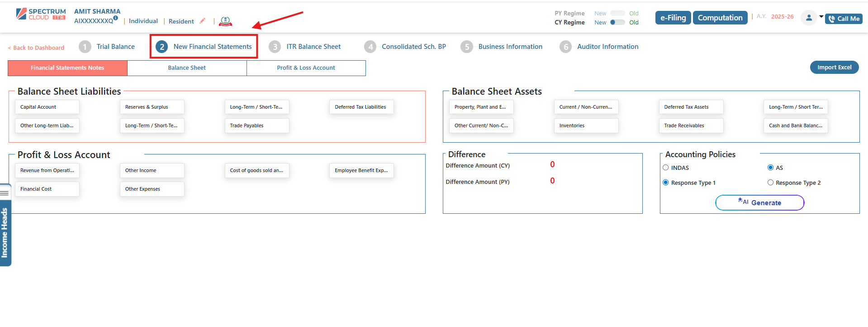Click the pencil edit icon next to Resident
868x327 pixels.
pos(203,21)
